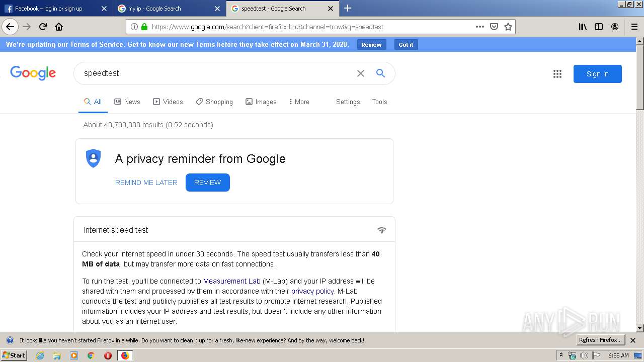Click the volume speaker tray icon
The image size is (644, 362).
584,355
